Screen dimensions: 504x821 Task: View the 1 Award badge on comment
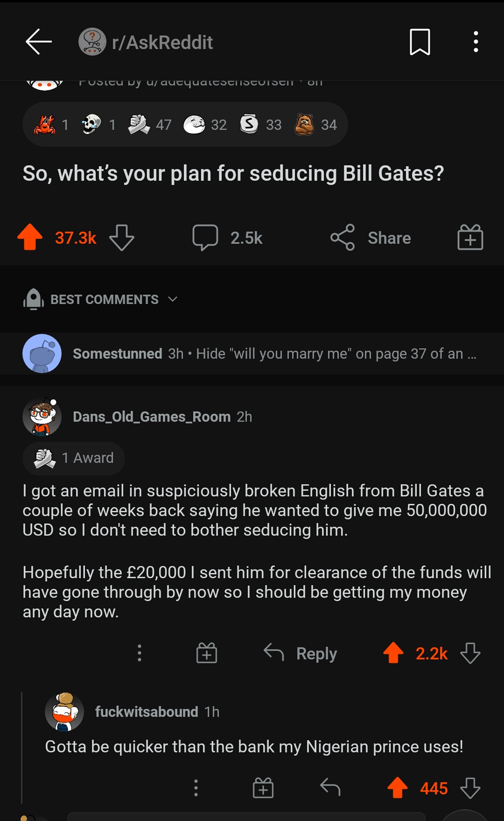[74, 458]
